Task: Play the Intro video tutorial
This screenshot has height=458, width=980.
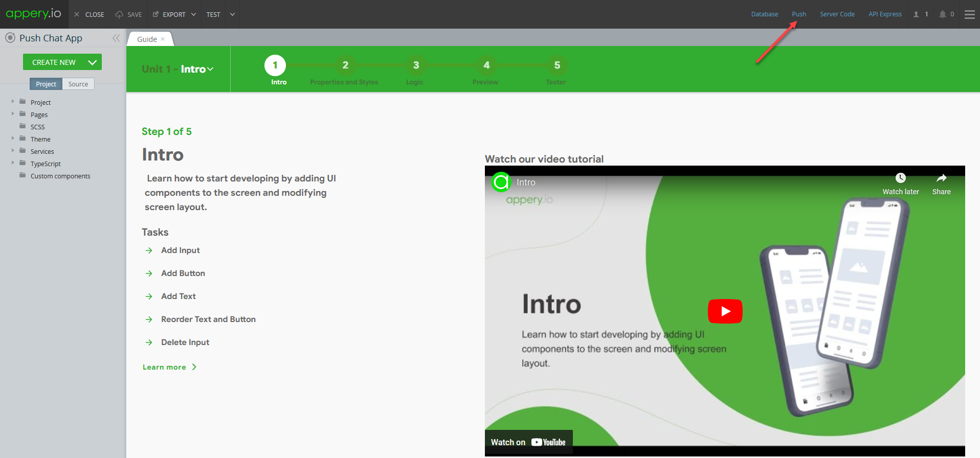Action: click(725, 311)
